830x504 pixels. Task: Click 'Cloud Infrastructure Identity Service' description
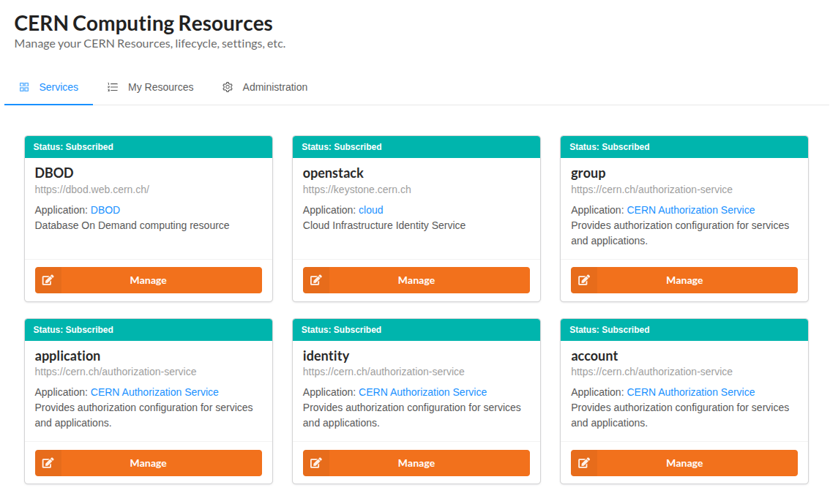[384, 226]
